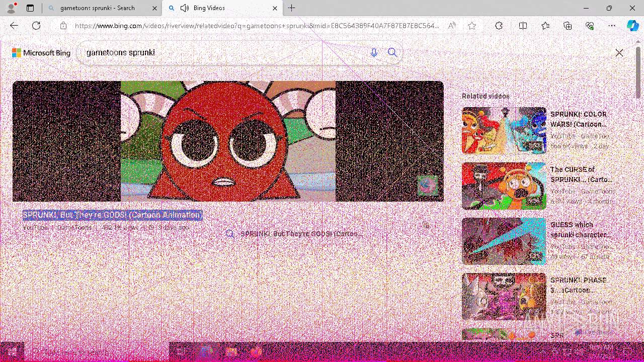The height and width of the screenshot is (362, 644).
Task: Open the Copilot sidebar
Action: [633, 26]
